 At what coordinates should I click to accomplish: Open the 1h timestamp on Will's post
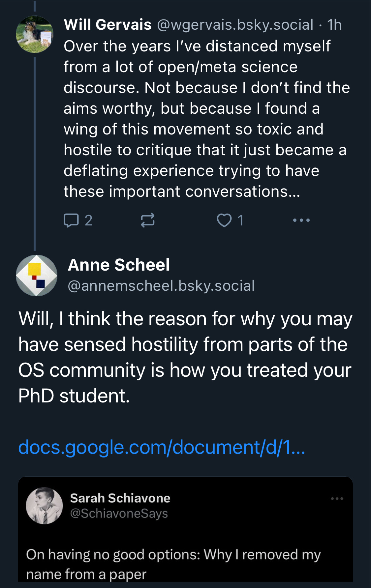tap(334, 25)
